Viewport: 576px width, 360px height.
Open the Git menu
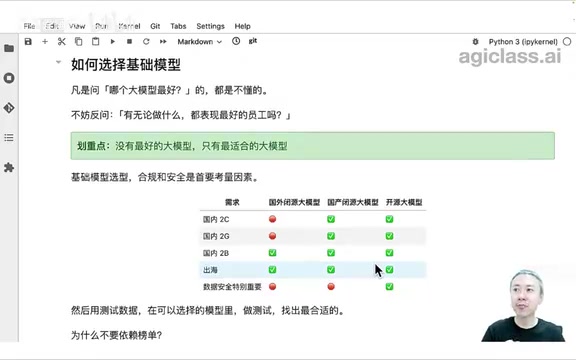(155, 26)
